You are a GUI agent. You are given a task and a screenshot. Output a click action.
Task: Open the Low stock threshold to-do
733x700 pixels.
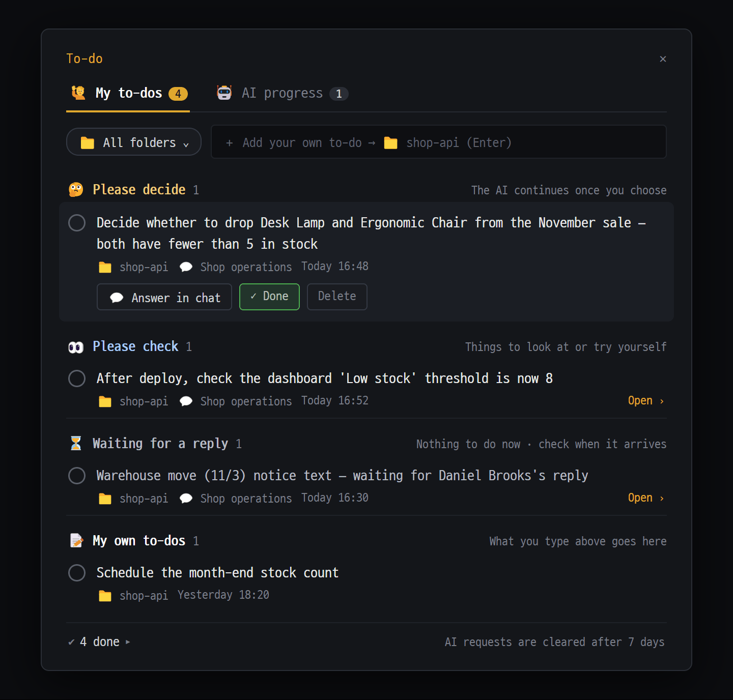click(x=646, y=401)
